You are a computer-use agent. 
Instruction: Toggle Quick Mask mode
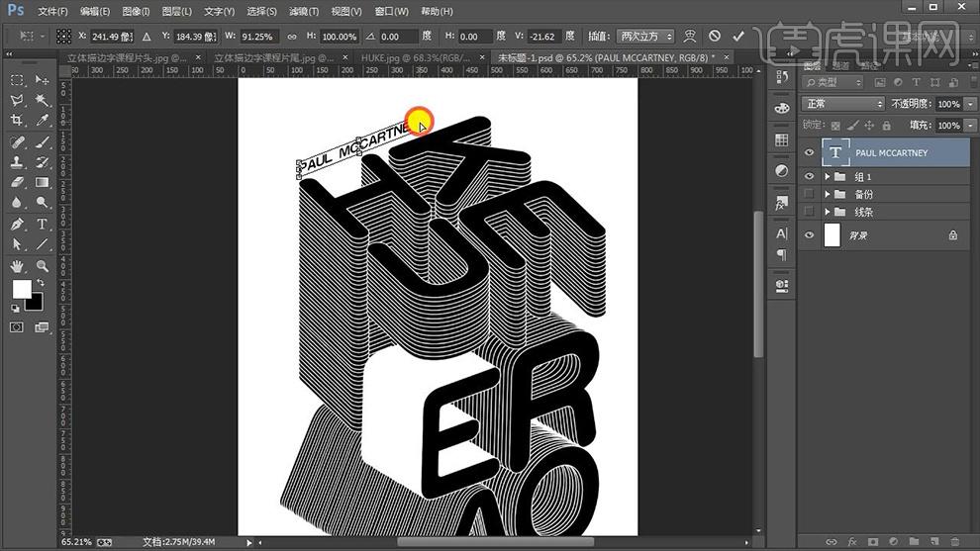[x=17, y=327]
